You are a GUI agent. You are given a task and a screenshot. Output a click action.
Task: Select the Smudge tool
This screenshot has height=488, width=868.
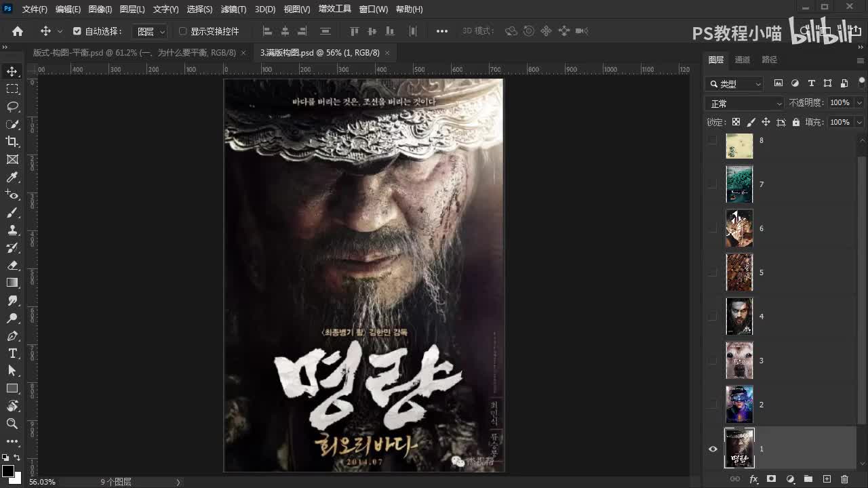[x=12, y=300]
